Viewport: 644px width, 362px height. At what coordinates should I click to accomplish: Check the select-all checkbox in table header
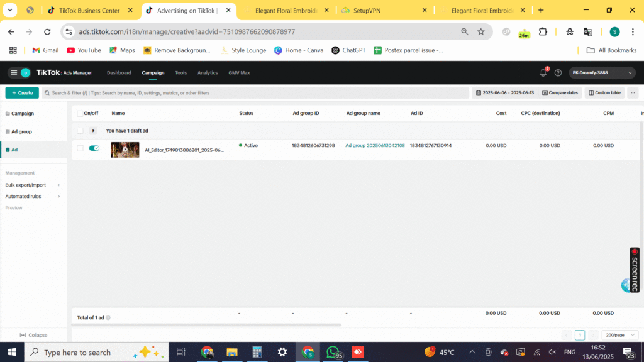[80, 114]
